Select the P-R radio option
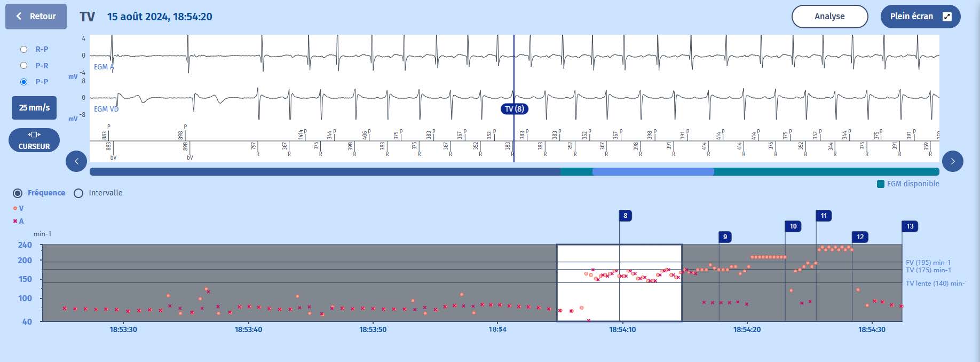Screen dimensions: 980x362 tap(23, 66)
